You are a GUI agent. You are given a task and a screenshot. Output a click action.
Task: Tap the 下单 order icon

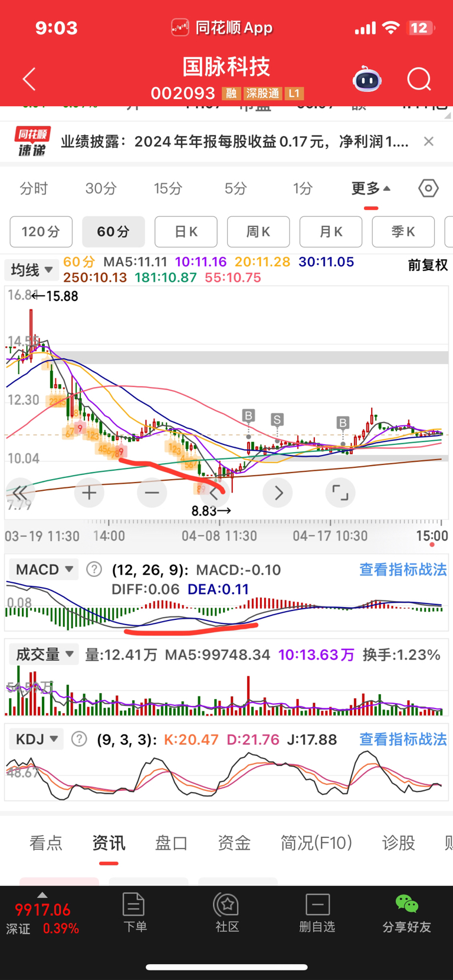pyautogui.click(x=134, y=912)
